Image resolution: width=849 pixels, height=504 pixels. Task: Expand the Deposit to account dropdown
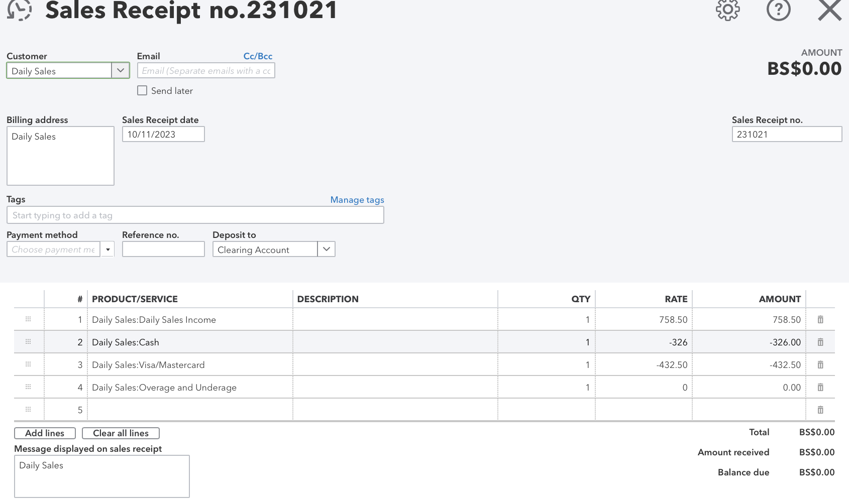(x=327, y=249)
